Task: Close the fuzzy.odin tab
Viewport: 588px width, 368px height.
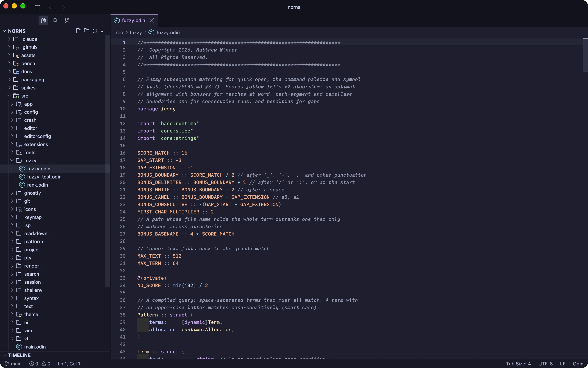Action: (x=152, y=20)
